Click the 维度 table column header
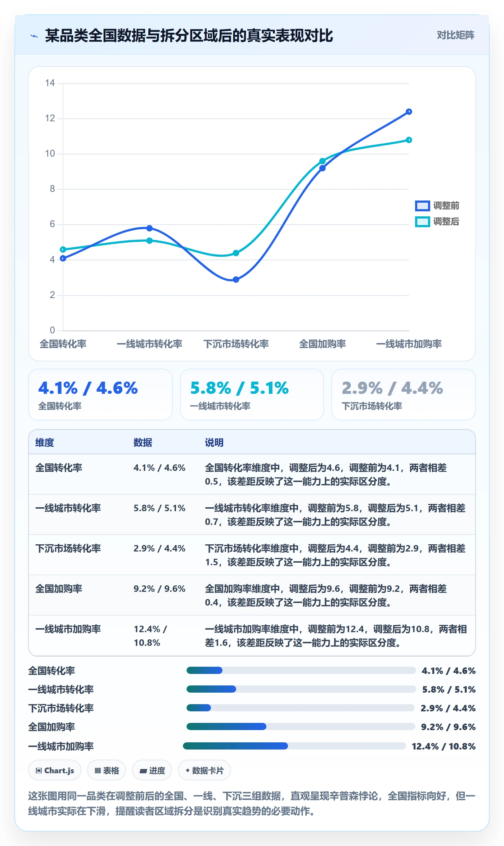 pyautogui.click(x=45, y=442)
